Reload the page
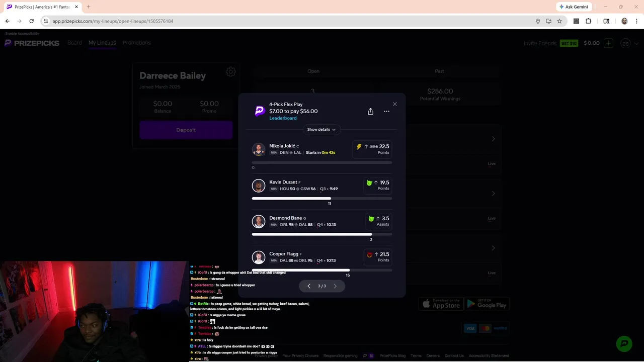 pos(31,21)
